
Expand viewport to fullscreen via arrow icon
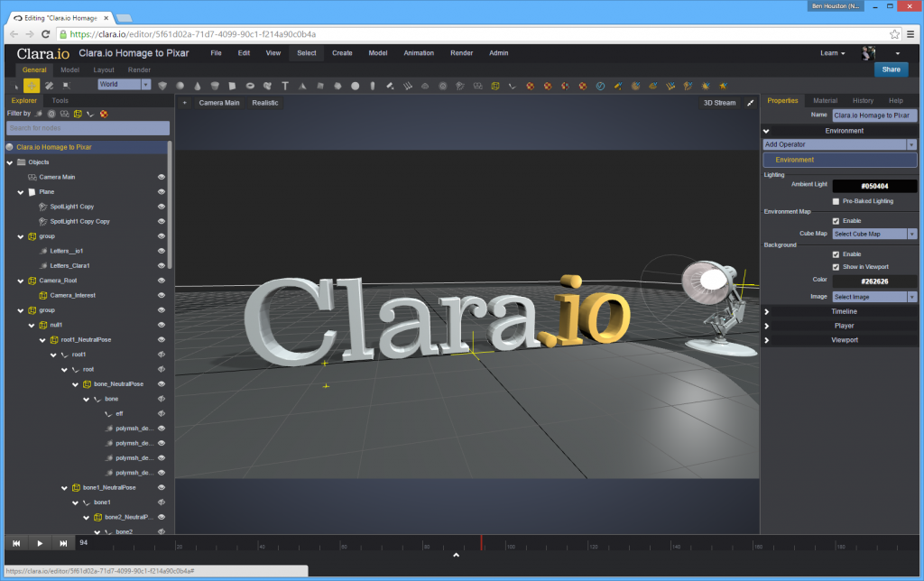tap(750, 103)
